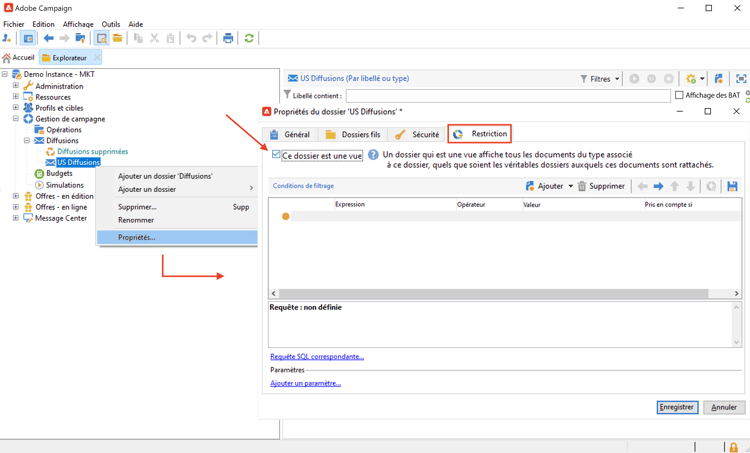Click the gray left arrow in filter conditions toolbar
The height and width of the screenshot is (453, 750).
pos(643,186)
